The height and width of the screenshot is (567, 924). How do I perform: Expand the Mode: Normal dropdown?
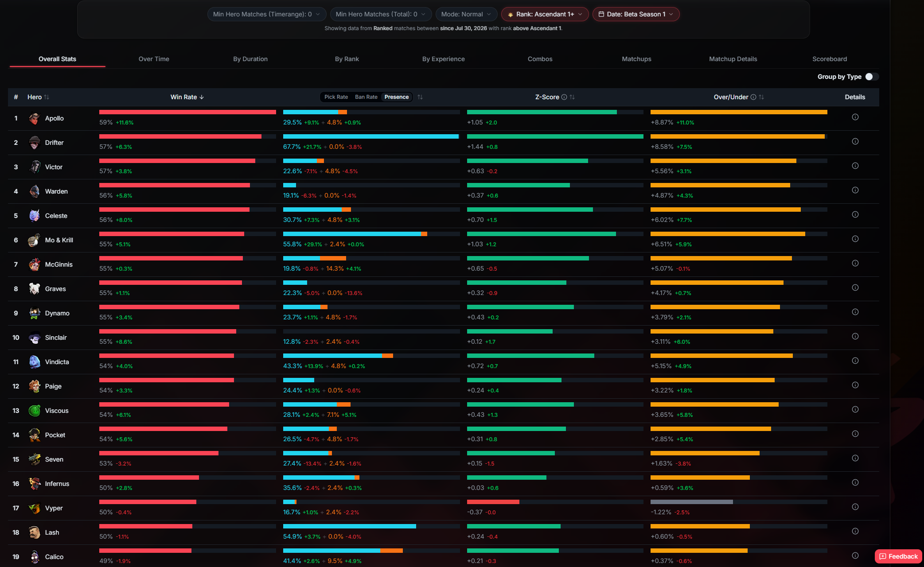pos(466,14)
